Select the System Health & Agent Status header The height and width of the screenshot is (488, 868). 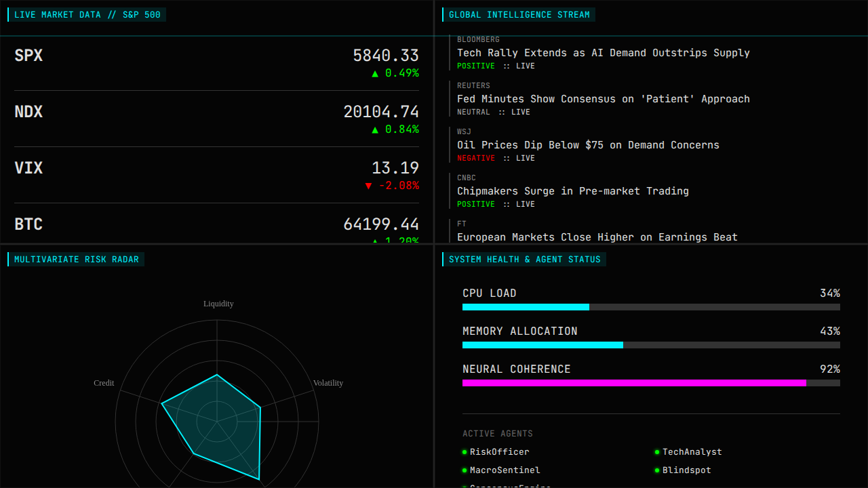point(524,260)
